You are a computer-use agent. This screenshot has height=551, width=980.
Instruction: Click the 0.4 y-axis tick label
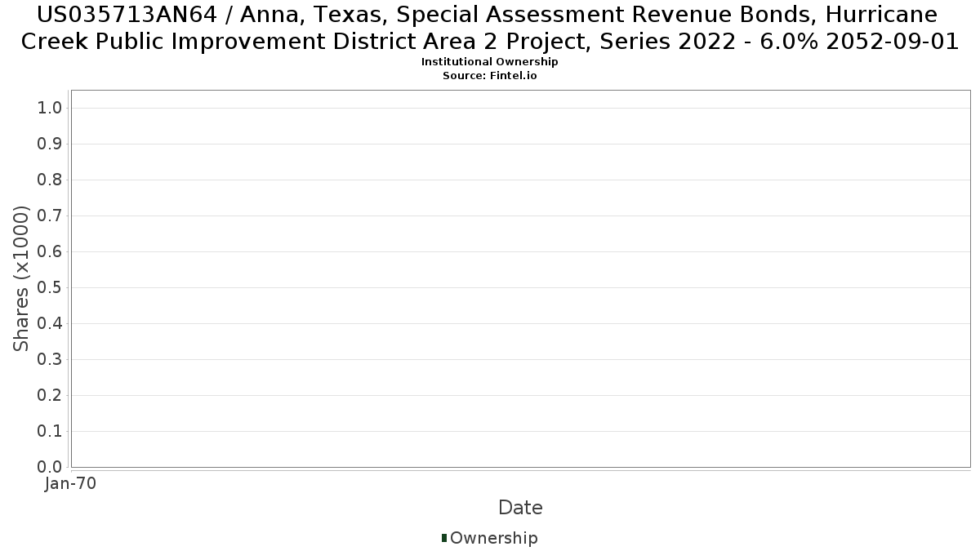[x=51, y=324]
